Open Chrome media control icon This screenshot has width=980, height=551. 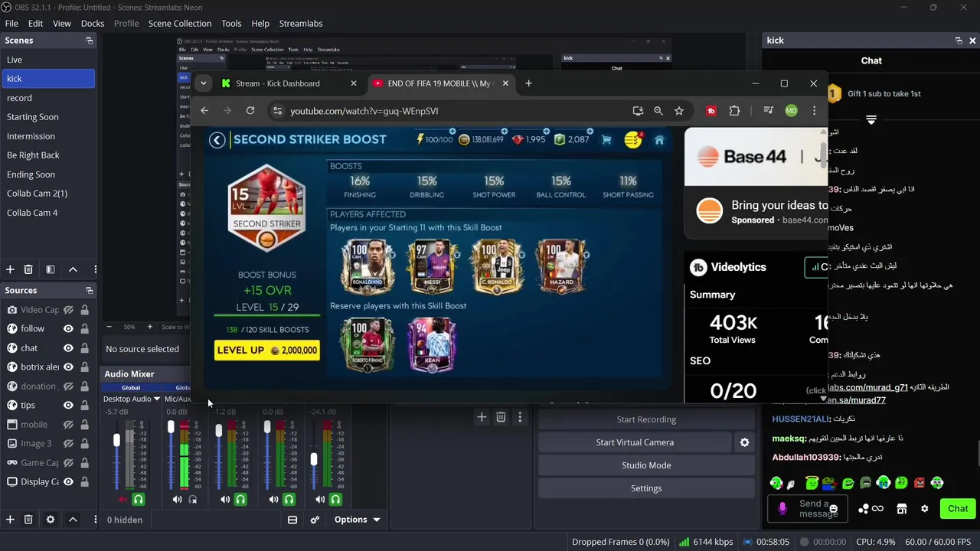pos(770,111)
